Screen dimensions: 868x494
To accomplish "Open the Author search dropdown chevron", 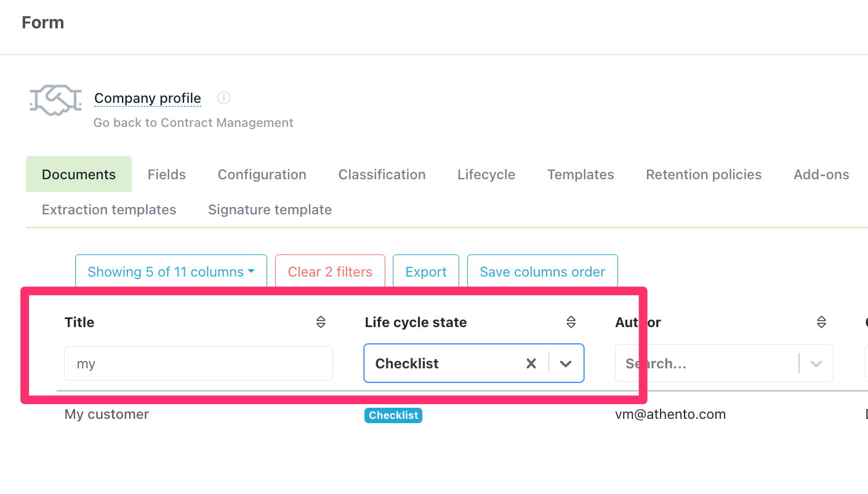I will 816,363.
